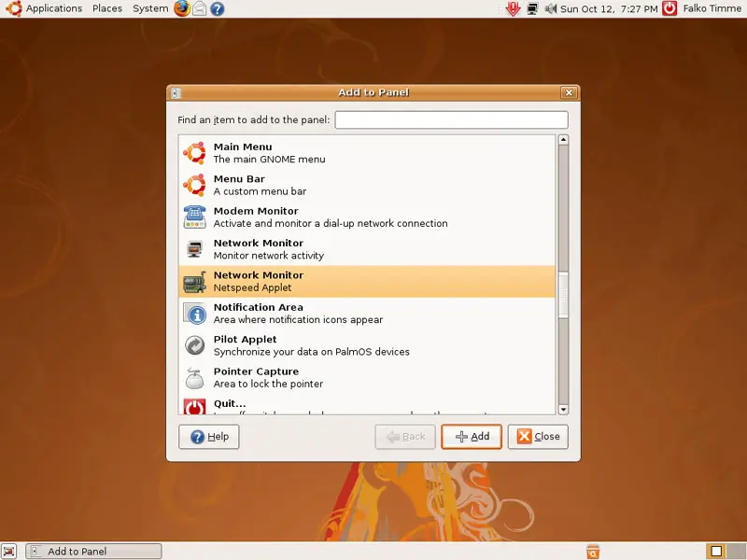Screen dimensions: 747x560
Task: Click the network connection tray icon
Action: pos(532,8)
